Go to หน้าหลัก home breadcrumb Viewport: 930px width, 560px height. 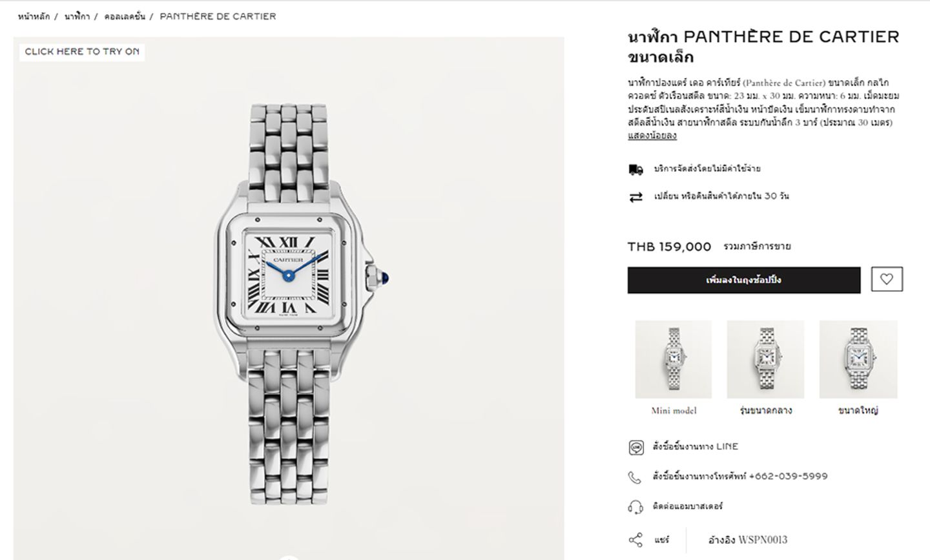pyautogui.click(x=34, y=16)
